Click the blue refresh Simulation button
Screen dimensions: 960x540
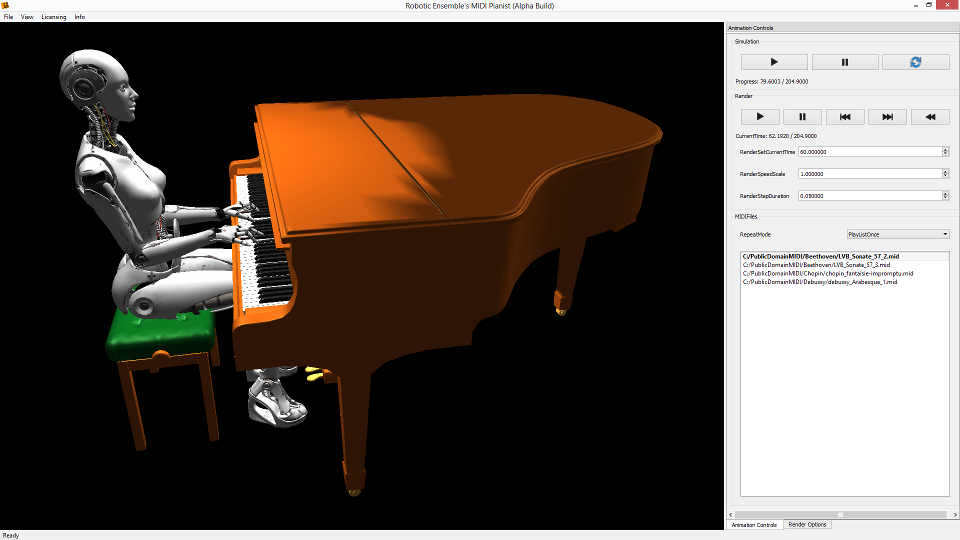(x=915, y=62)
